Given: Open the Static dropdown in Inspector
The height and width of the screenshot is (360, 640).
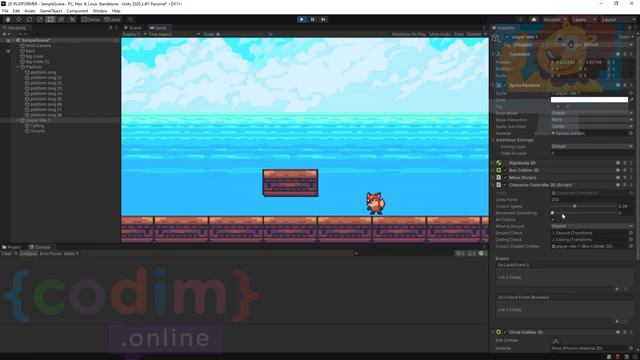Looking at the screenshot, I should click(x=627, y=37).
